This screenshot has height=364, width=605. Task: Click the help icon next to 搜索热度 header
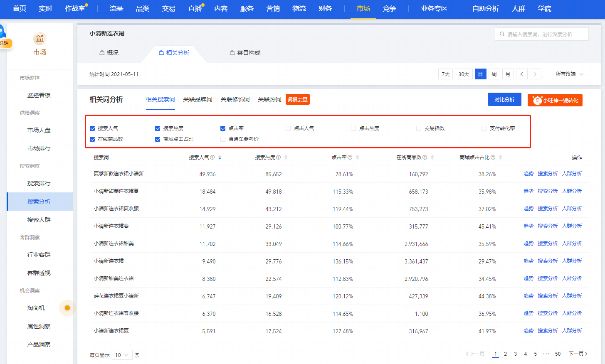(x=279, y=157)
